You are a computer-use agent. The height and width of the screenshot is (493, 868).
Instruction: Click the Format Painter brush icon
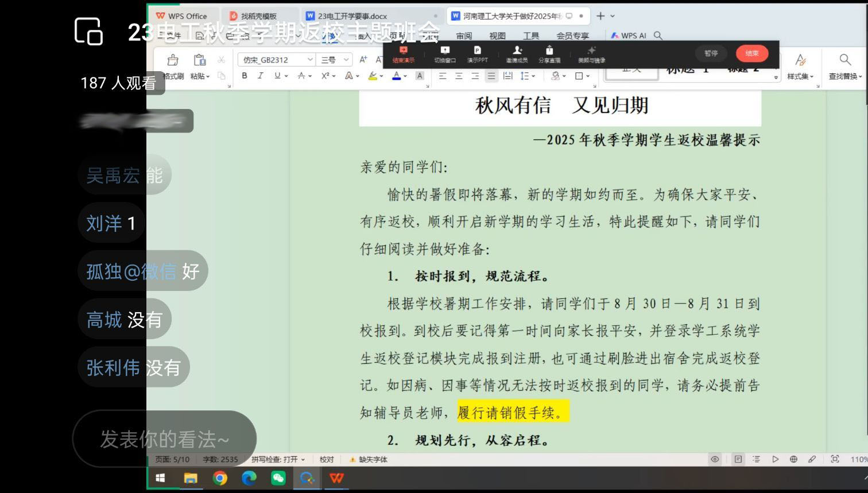172,61
